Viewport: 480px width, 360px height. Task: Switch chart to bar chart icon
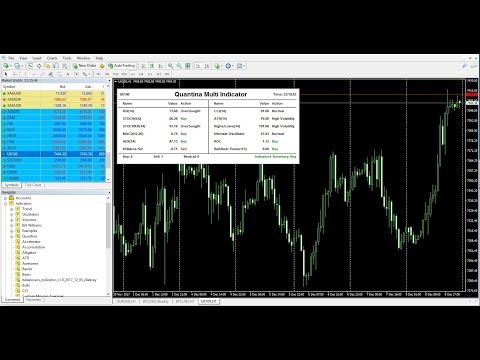coord(143,66)
